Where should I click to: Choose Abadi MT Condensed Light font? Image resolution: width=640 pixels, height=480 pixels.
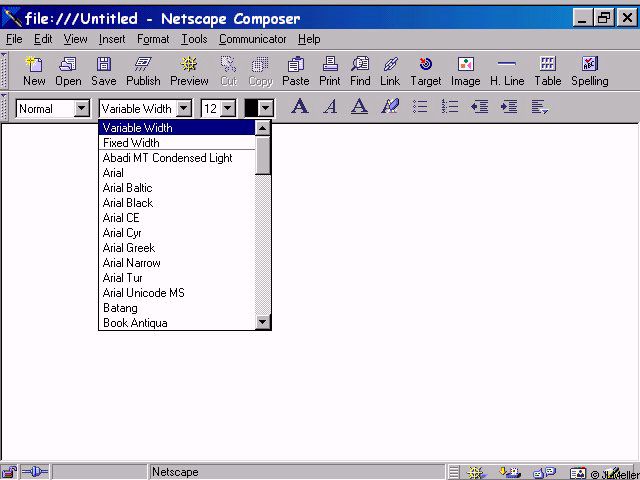(177, 158)
